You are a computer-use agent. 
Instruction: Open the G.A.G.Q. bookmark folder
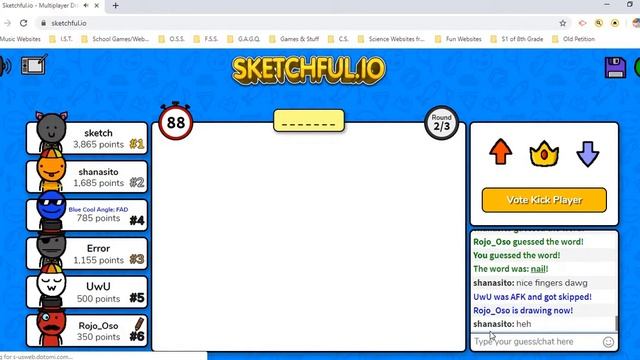point(244,39)
